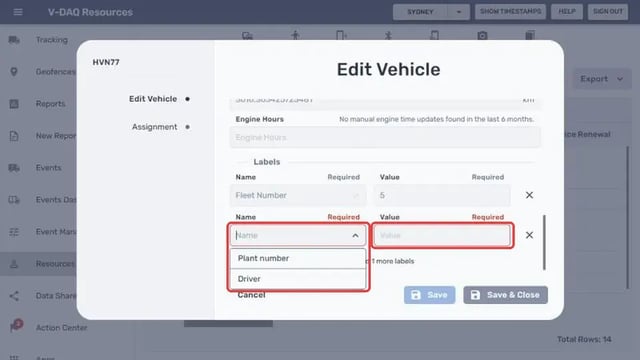Choose Plant number from the dropdown list

[x=298, y=258]
